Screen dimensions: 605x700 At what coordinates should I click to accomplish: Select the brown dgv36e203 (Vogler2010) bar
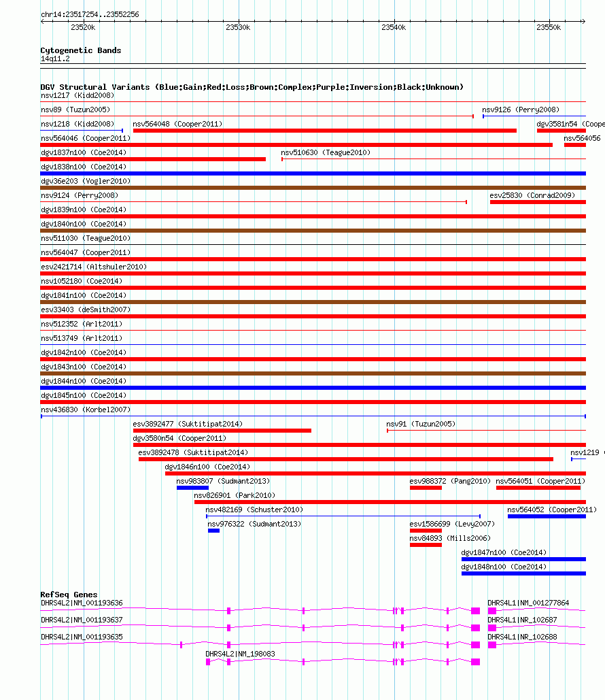point(313,188)
